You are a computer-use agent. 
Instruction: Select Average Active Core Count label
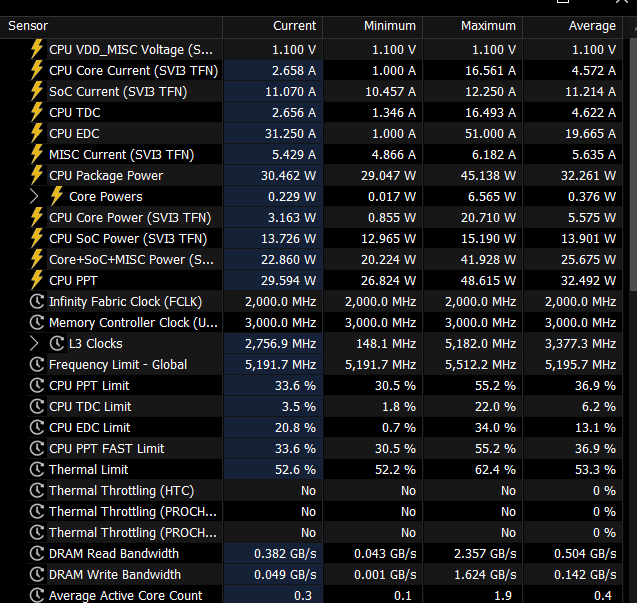(125, 596)
